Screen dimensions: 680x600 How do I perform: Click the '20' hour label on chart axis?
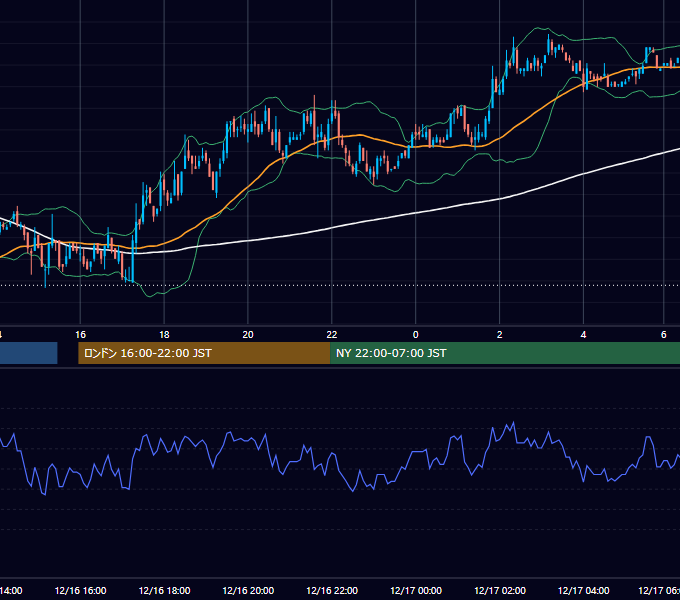click(x=248, y=335)
